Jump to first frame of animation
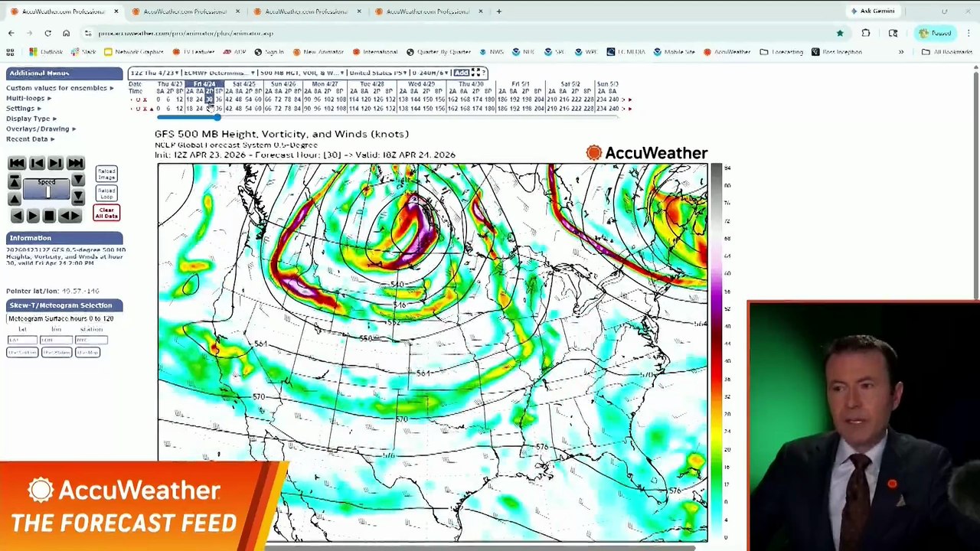The image size is (980, 551). pos(17,163)
